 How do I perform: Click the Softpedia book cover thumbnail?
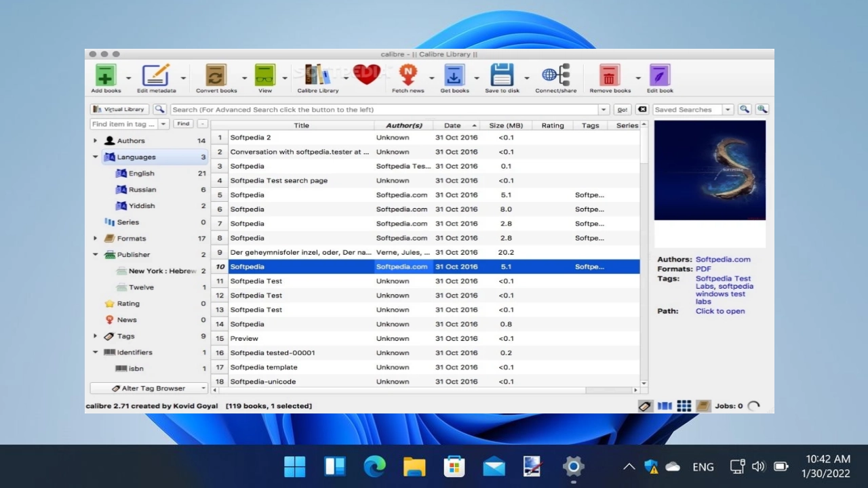pyautogui.click(x=710, y=170)
